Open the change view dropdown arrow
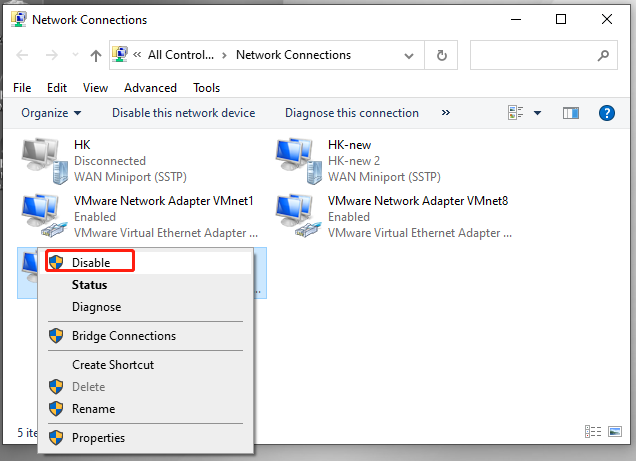Image resolution: width=636 pixels, height=461 pixels. (x=537, y=113)
